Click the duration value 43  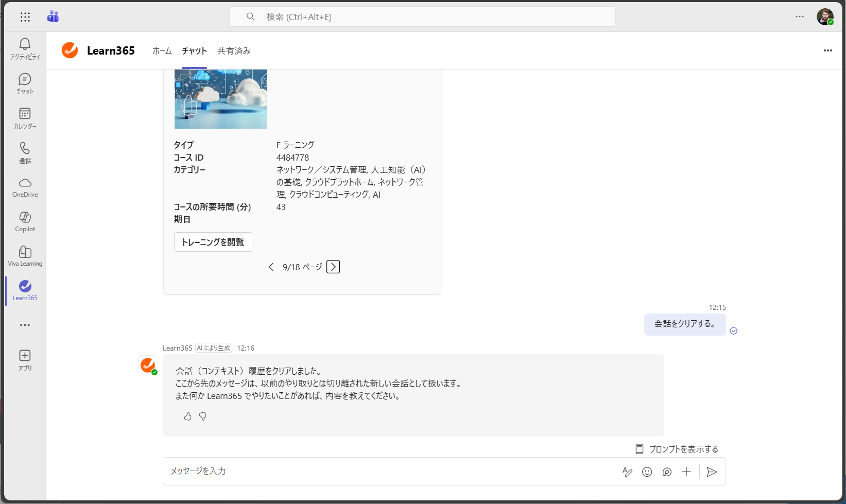tap(281, 207)
